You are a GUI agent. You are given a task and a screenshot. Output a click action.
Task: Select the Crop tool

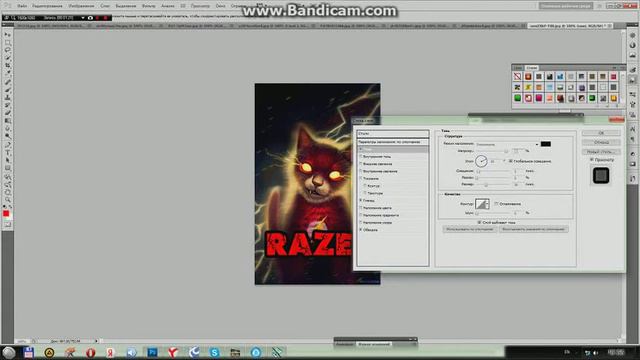pos(7,66)
